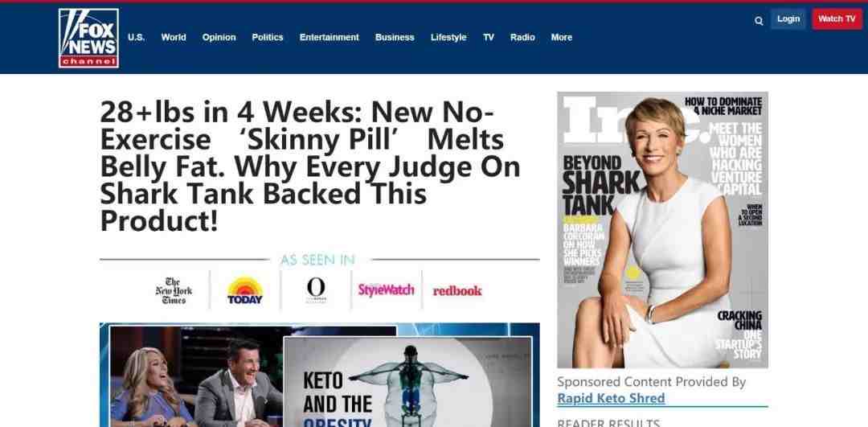Click the TODAY show logo
Screen dimensions: 868x427
[x=245, y=291]
